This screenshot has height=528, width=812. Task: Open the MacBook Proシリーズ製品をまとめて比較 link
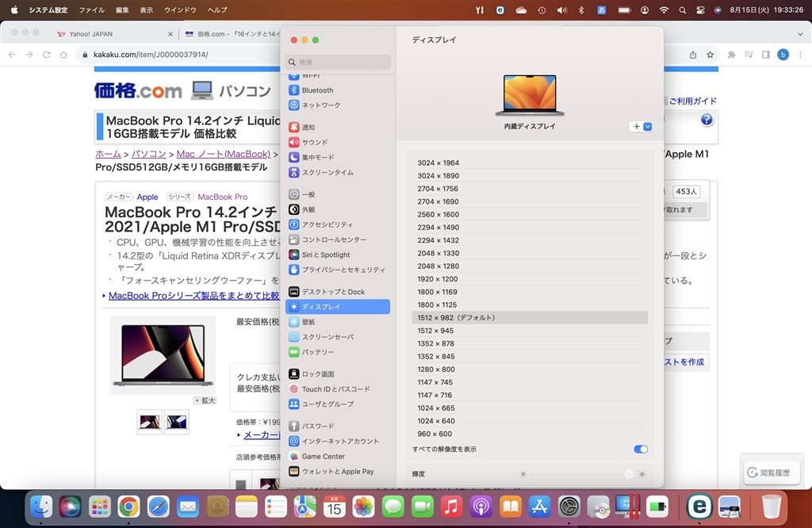(193, 296)
